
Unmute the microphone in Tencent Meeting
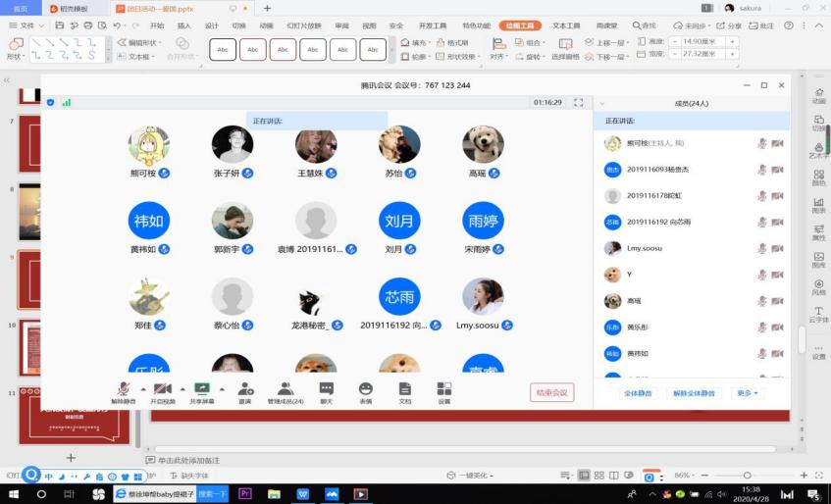(123, 392)
